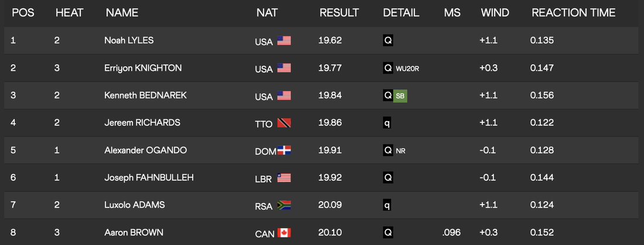Viewport: 644px width, 245px height.
Task: Open Noah LYLES athlete name link
Action: [129, 41]
